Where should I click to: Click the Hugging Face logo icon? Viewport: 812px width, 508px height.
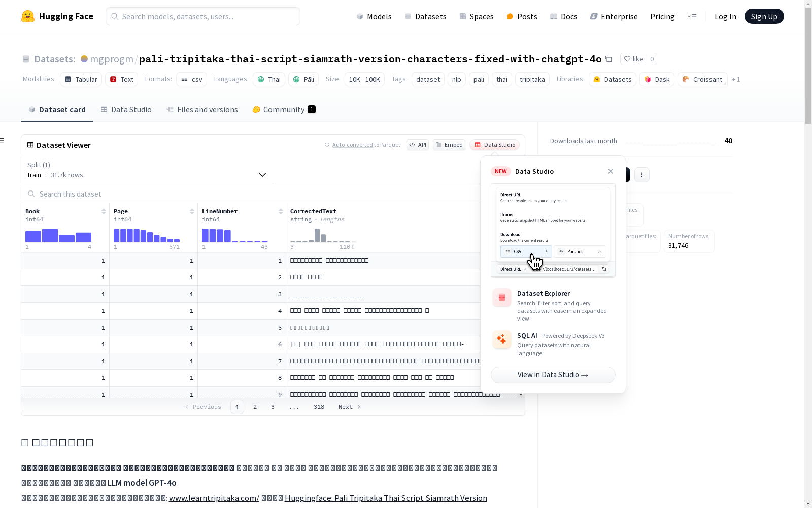(28, 16)
